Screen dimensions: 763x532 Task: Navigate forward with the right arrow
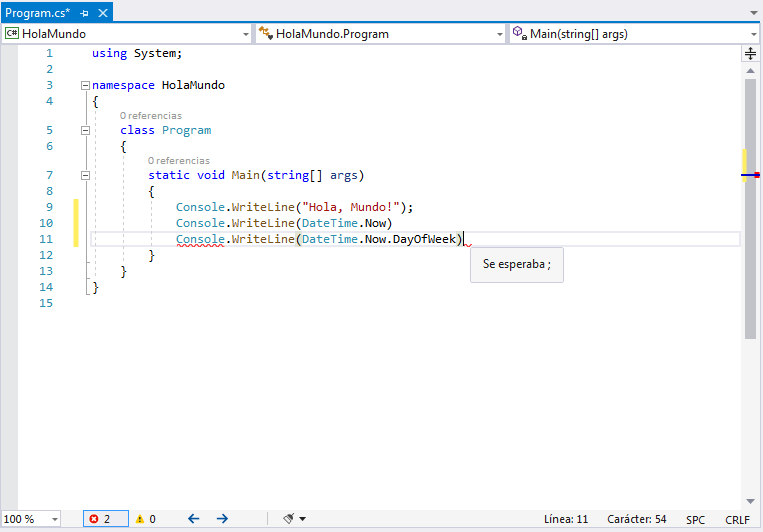[222, 519]
